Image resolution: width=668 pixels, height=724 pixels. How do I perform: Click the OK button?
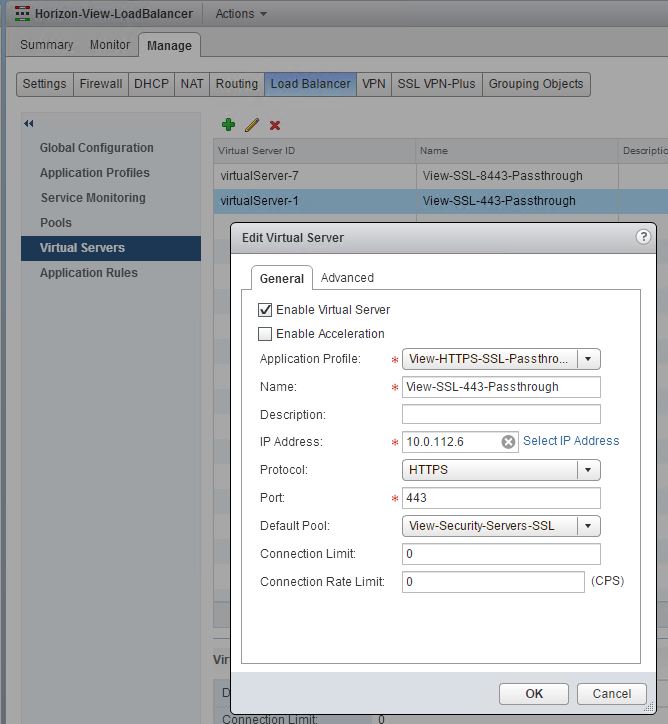[x=534, y=693]
